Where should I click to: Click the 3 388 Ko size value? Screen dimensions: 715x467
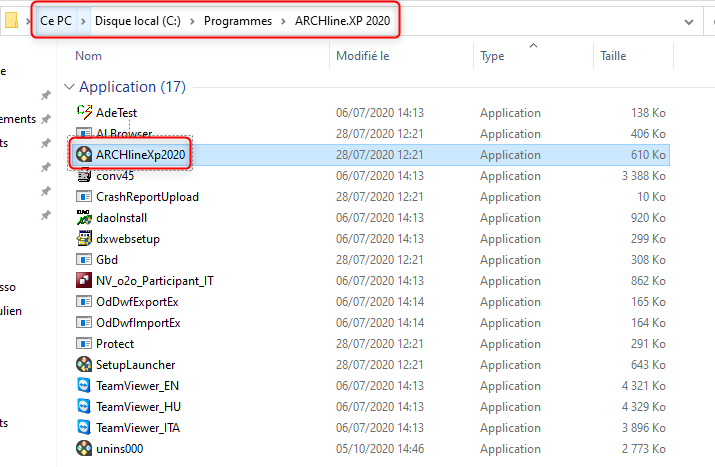[643, 176]
